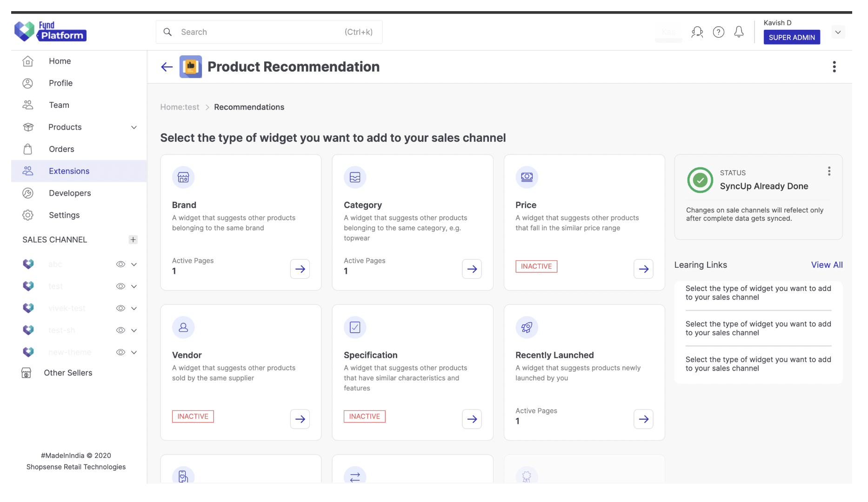Click the SyncUp status check icon
This screenshot has width=868, height=502.
[x=700, y=180]
